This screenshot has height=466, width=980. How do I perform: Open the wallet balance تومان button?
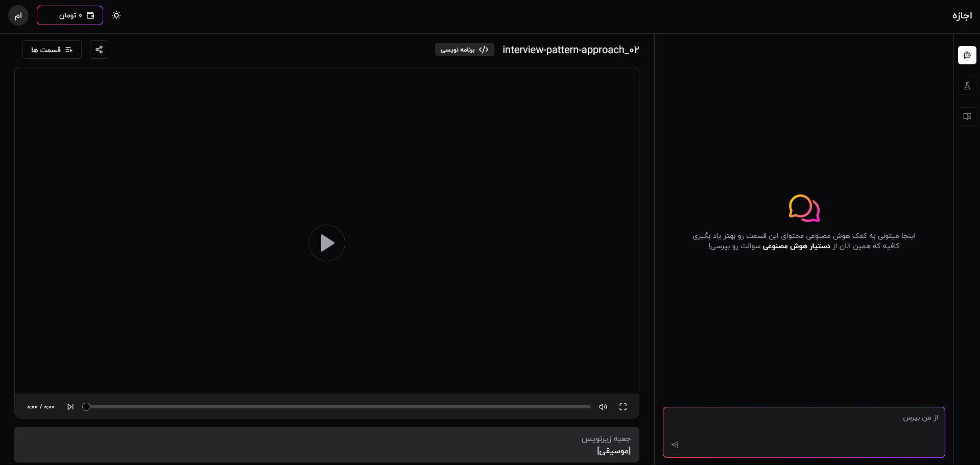pos(70,15)
